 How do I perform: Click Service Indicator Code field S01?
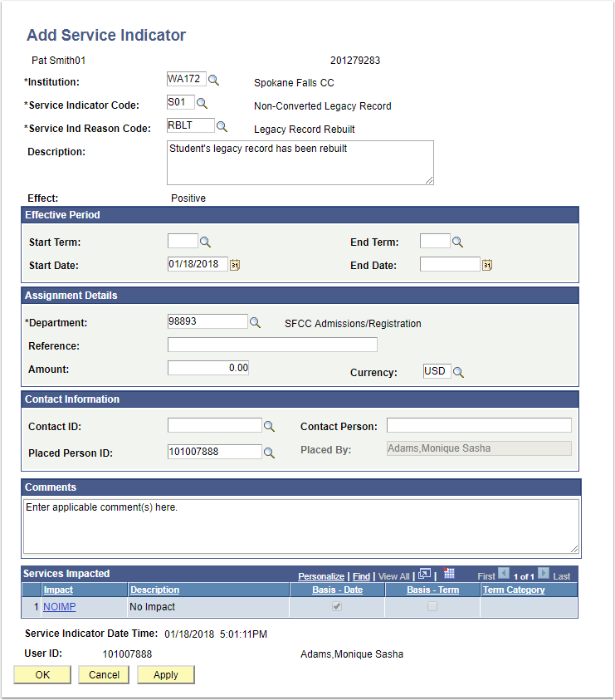pos(181,102)
